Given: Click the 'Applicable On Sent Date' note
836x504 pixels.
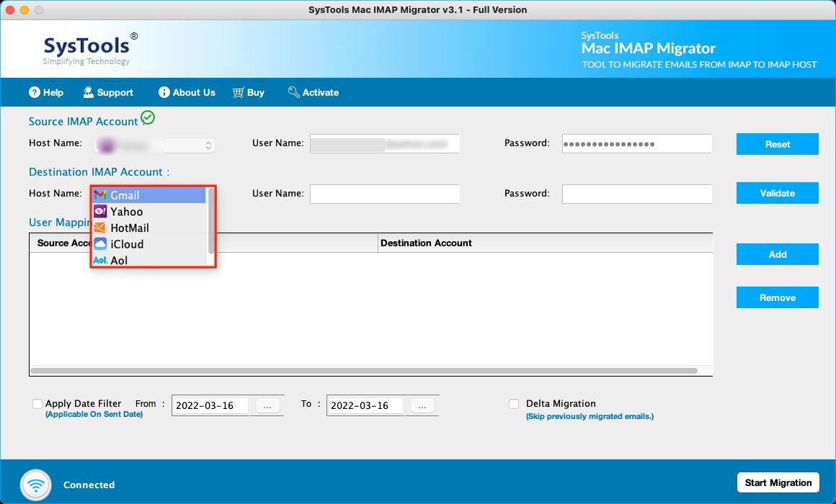Looking at the screenshot, I should click(x=94, y=415).
